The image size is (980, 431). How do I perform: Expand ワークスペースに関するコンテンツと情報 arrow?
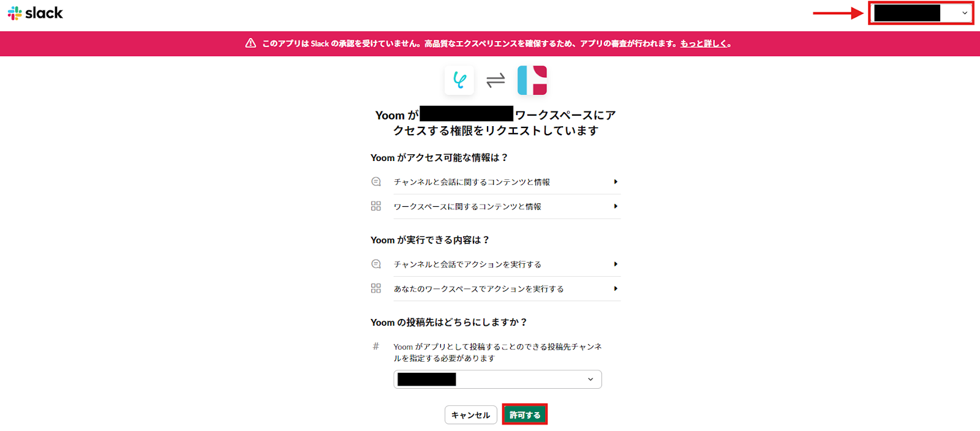[x=616, y=206]
